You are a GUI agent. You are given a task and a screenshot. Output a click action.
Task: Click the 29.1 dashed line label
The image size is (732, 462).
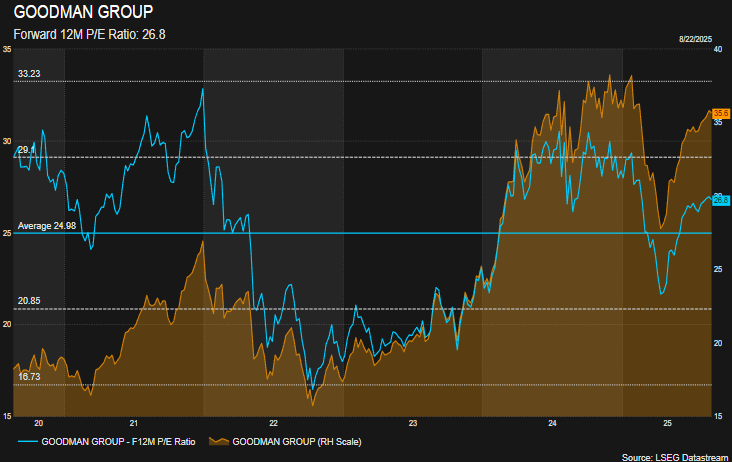(x=27, y=149)
